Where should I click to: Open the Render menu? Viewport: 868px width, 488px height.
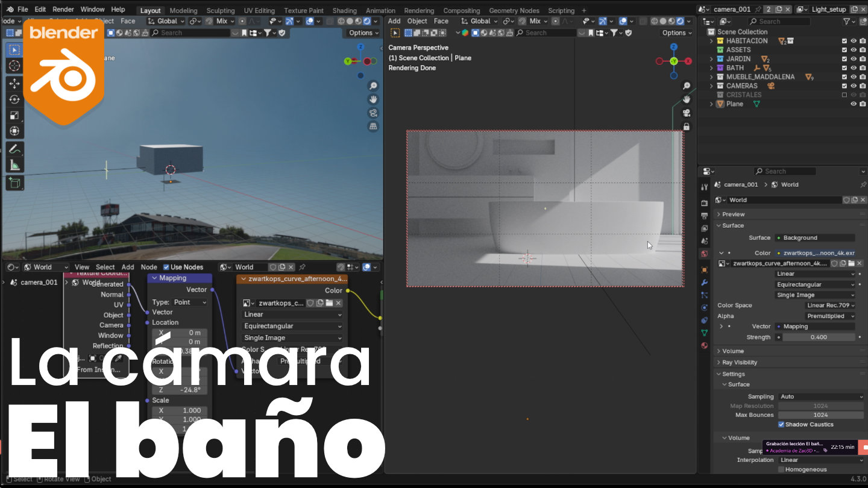coord(63,10)
